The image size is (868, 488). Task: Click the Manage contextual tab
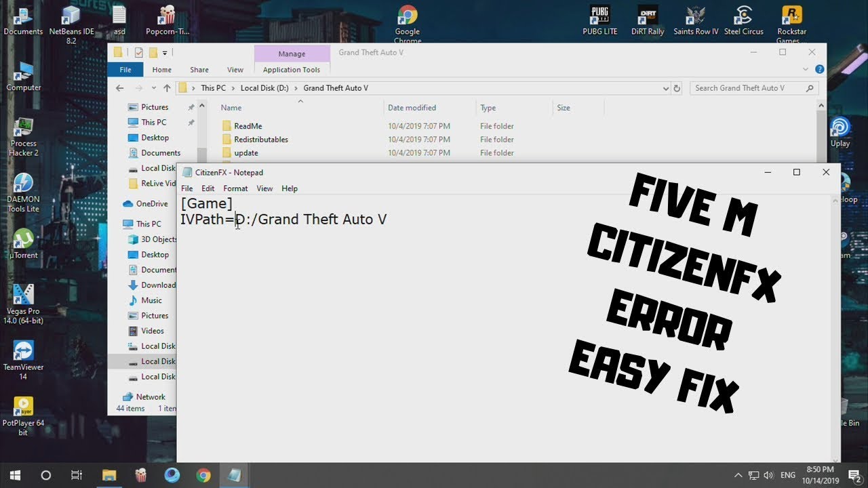click(292, 54)
